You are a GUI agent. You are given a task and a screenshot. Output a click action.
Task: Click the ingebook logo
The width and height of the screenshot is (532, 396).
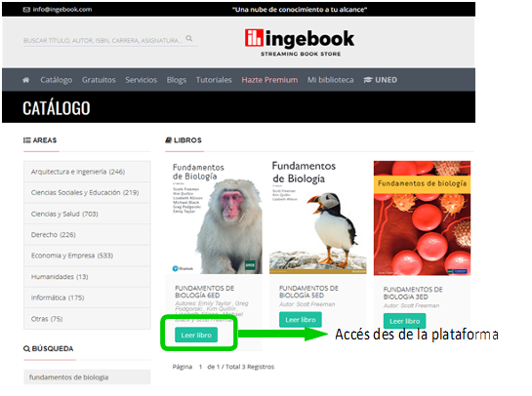coord(300,43)
